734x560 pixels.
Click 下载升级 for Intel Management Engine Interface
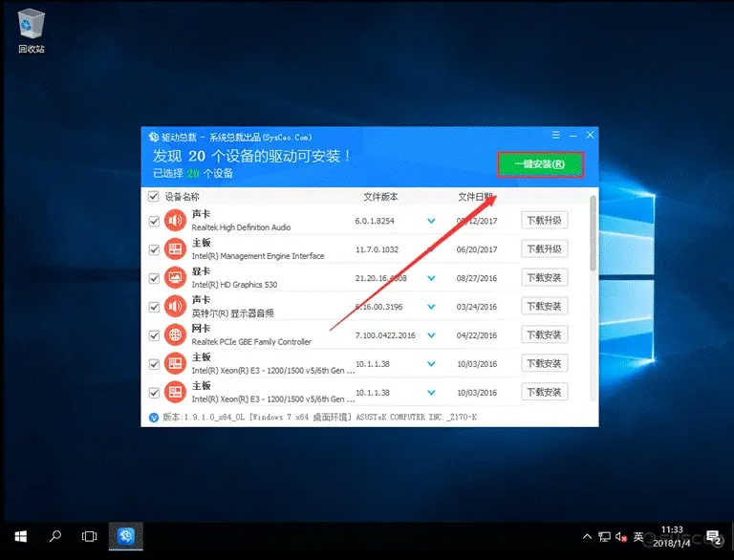click(544, 249)
